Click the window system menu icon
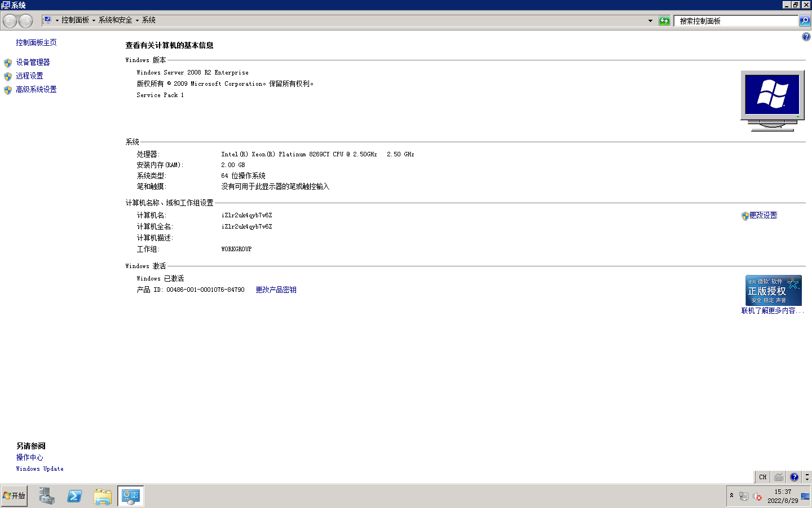812x508 pixels. pos(6,5)
